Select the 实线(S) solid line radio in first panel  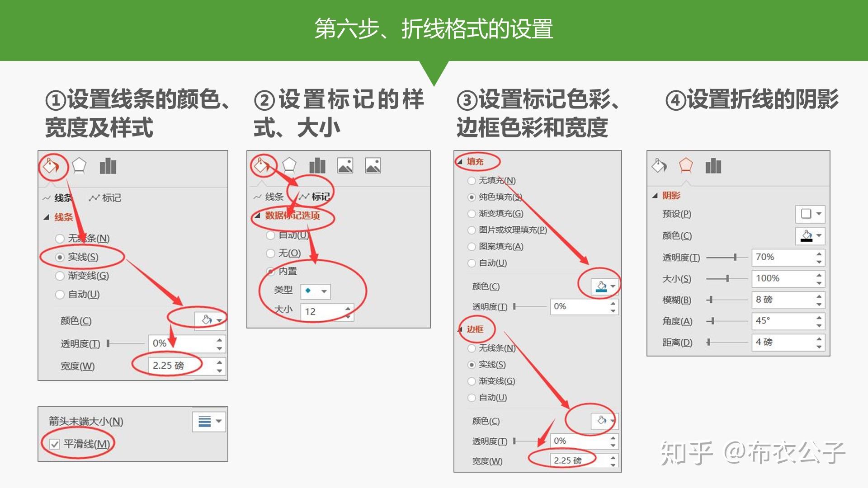click(x=60, y=257)
